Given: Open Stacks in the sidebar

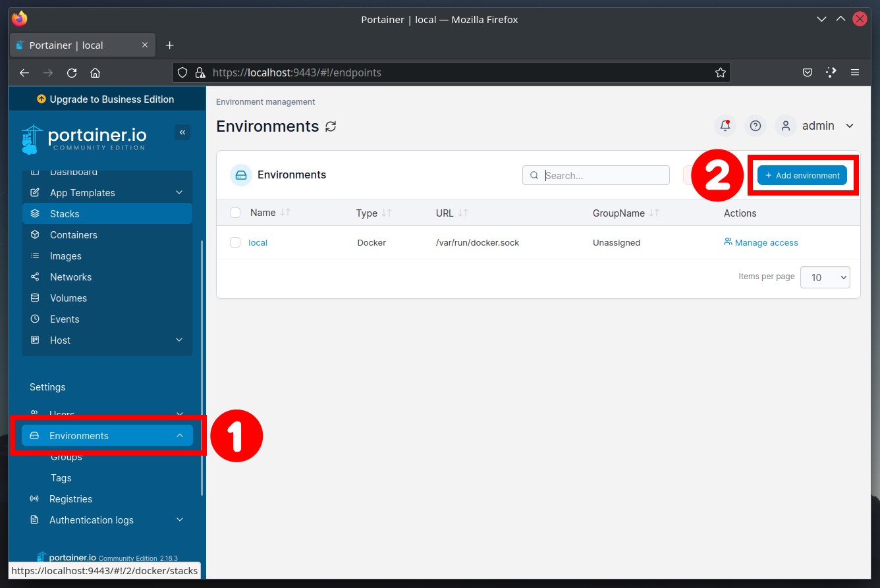Looking at the screenshot, I should click(x=107, y=214).
